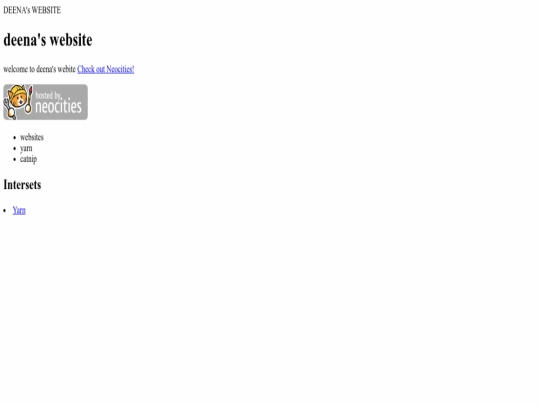Follow the Yarn link under Intersets

click(19, 210)
